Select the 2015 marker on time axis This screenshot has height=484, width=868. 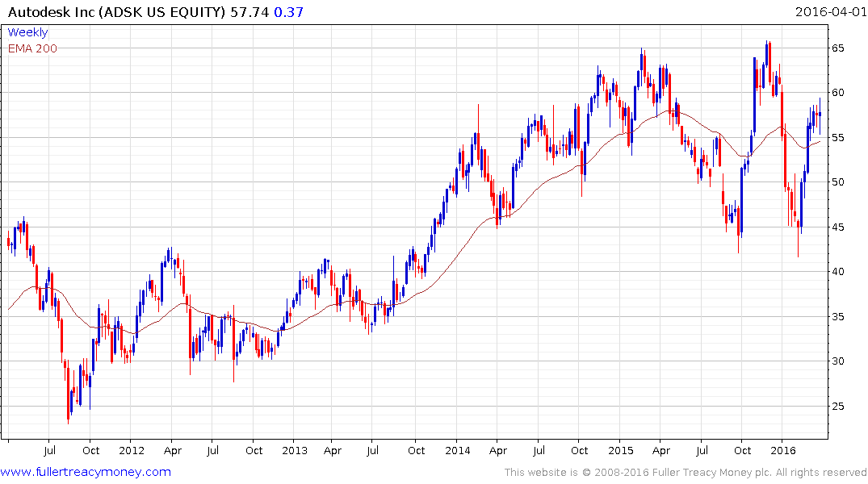(x=621, y=450)
